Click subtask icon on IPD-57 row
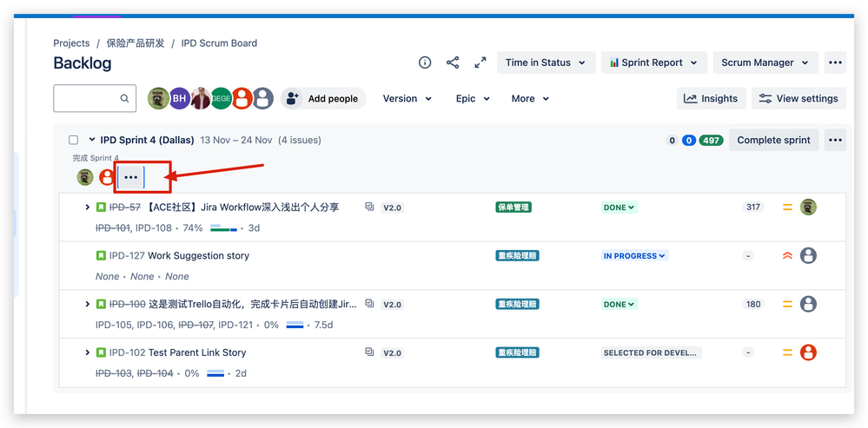868x428 pixels. click(x=370, y=207)
